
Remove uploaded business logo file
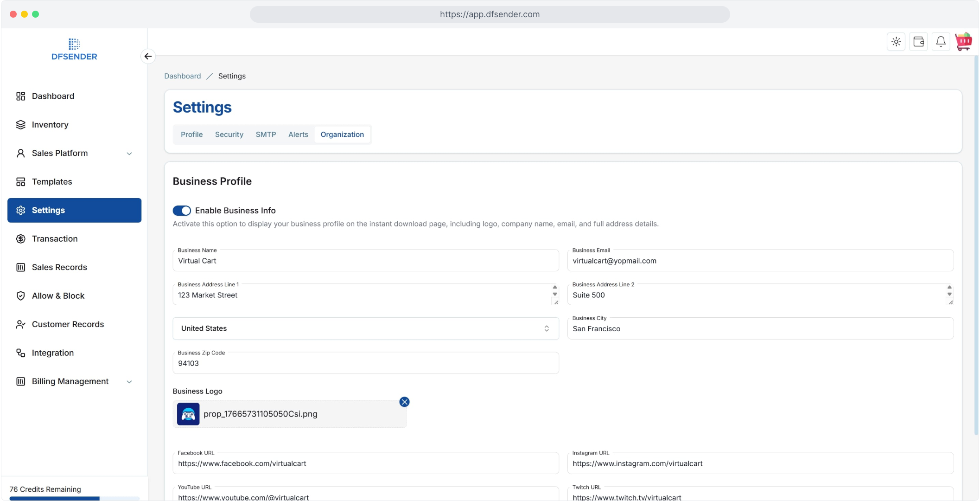[x=404, y=402]
